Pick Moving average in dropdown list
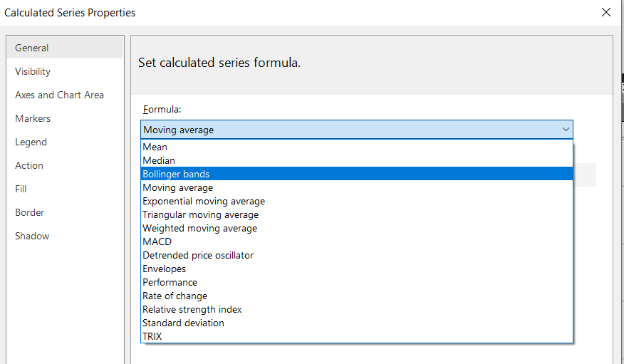Image resolution: width=624 pixels, height=364 pixels. [178, 187]
